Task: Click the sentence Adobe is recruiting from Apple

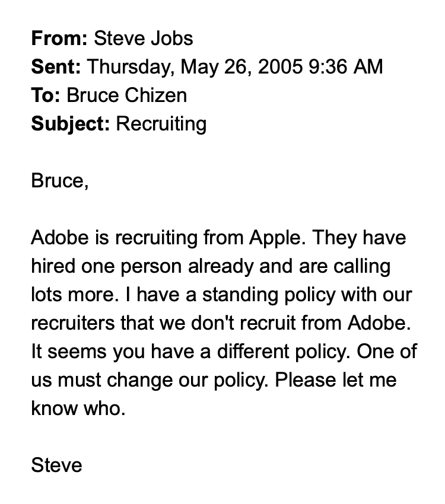Action: pyautogui.click(x=167, y=238)
